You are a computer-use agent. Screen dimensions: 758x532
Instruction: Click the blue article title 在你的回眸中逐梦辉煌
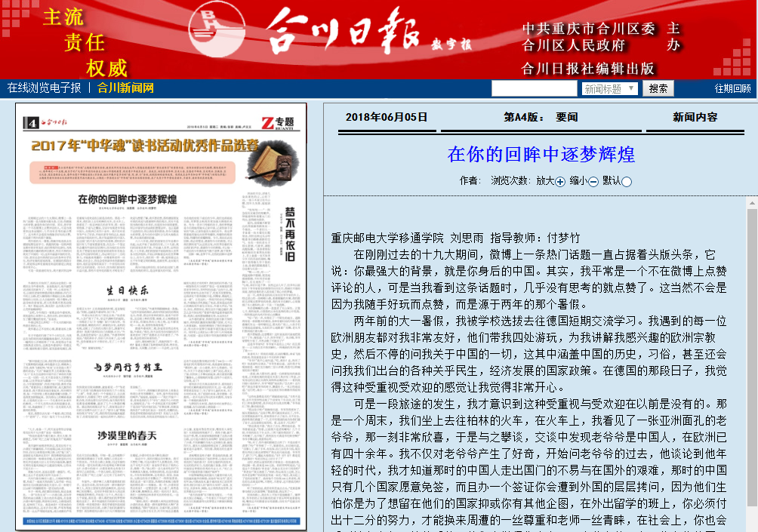[541, 155]
